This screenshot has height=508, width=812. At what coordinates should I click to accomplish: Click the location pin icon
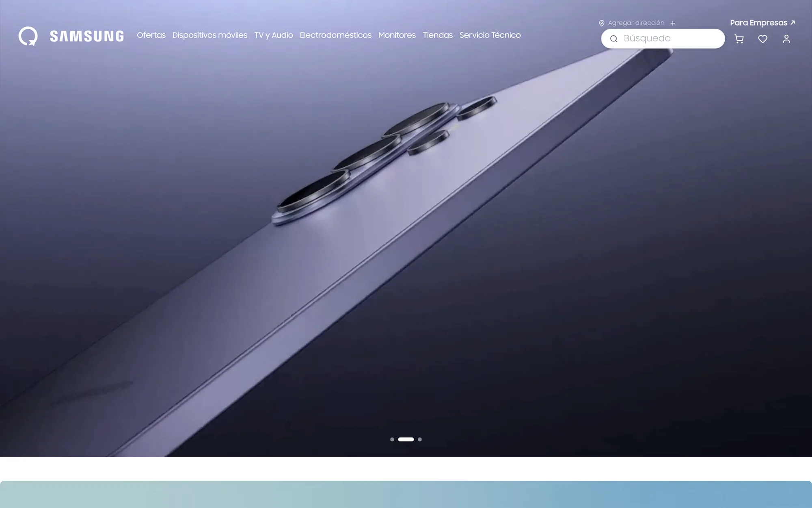pos(602,23)
